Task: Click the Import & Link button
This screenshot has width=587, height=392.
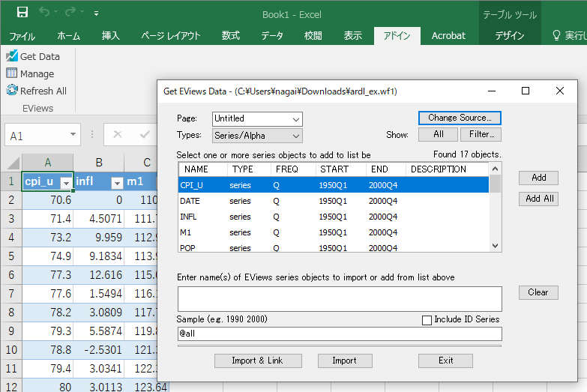Action: pyautogui.click(x=258, y=361)
